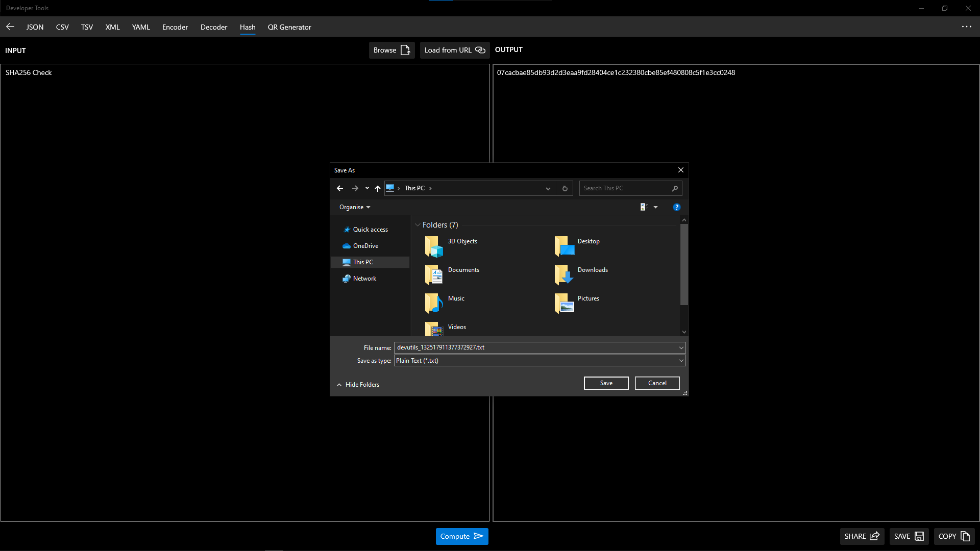Click the back arrow in the app header
The width and height of the screenshot is (980, 551).
[x=10, y=27]
